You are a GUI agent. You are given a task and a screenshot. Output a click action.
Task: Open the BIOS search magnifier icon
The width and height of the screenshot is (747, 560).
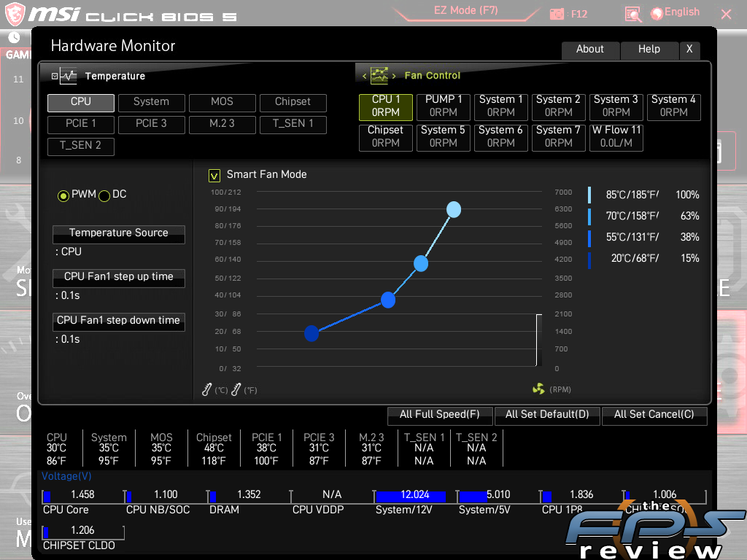(x=632, y=15)
